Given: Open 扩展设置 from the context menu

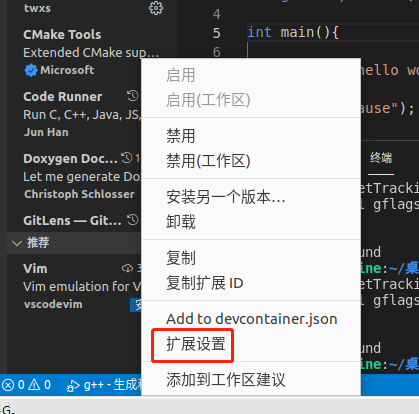Looking at the screenshot, I should tap(196, 344).
